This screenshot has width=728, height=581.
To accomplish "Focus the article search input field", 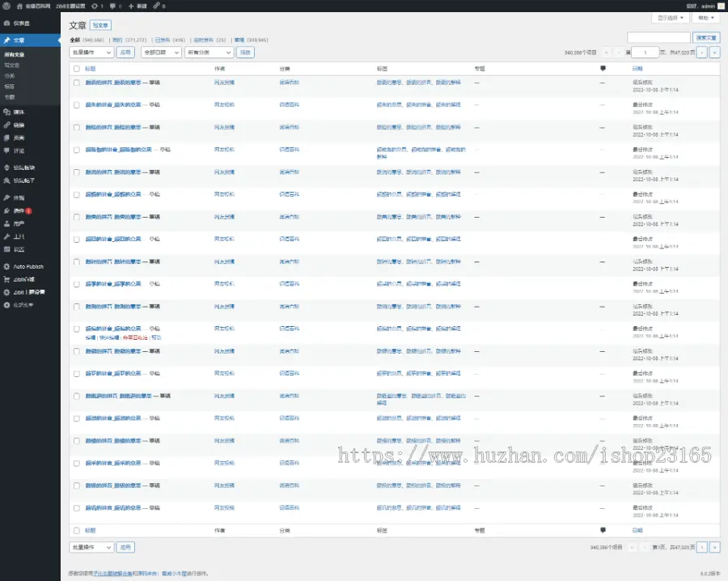I will (x=658, y=37).
